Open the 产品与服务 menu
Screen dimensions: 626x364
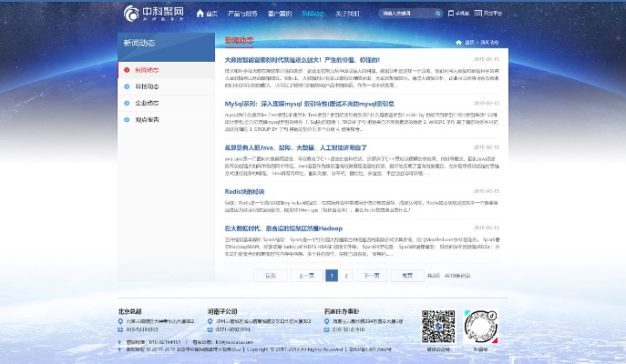tap(241, 14)
